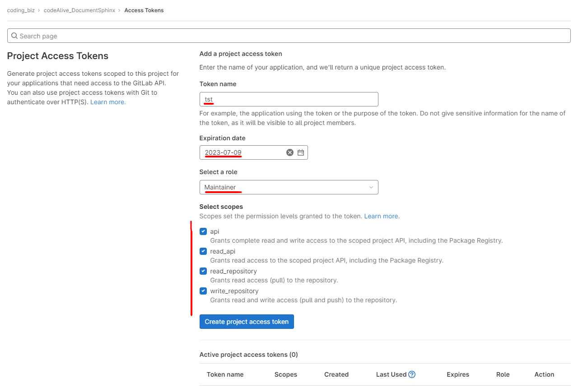
Task: Toggle the write_repository scope checkbox
Action: pos(203,291)
